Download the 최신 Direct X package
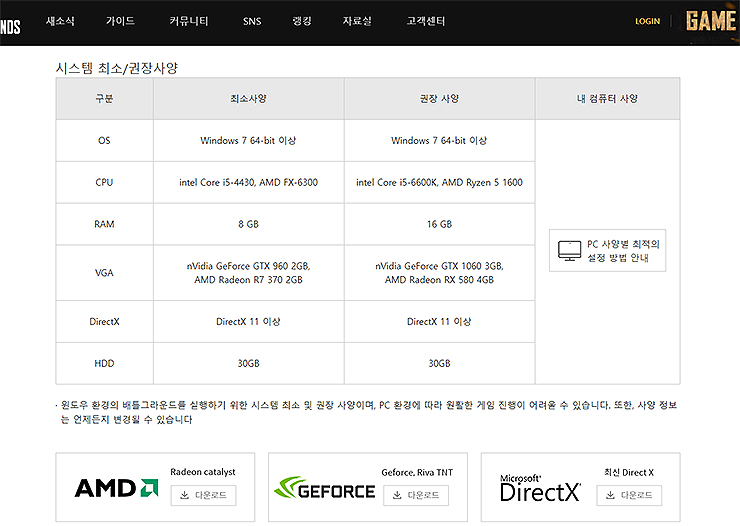Image resolution: width=740 pixels, height=526 pixels. point(629,495)
